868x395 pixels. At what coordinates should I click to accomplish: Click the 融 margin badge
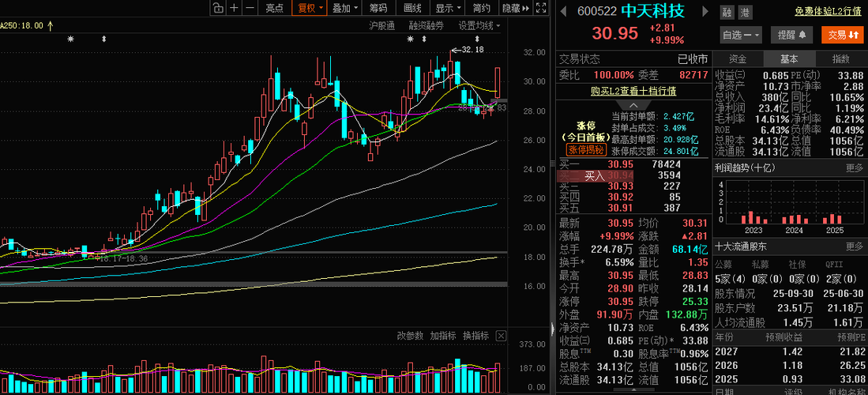[727, 12]
